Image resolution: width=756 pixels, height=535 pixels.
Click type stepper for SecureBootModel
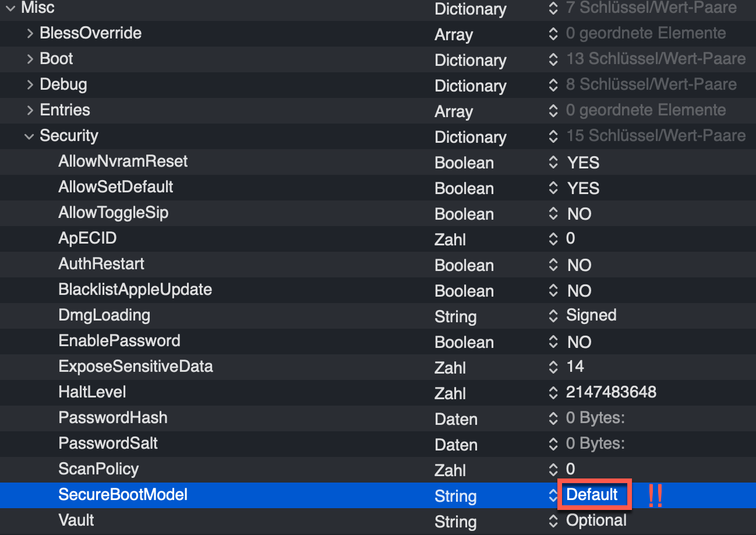coord(553,496)
